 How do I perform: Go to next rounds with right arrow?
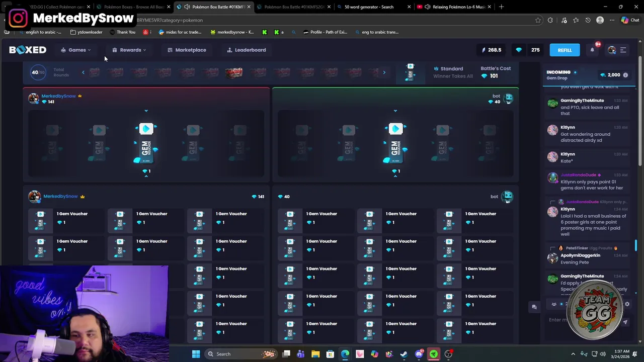pyautogui.click(x=384, y=72)
